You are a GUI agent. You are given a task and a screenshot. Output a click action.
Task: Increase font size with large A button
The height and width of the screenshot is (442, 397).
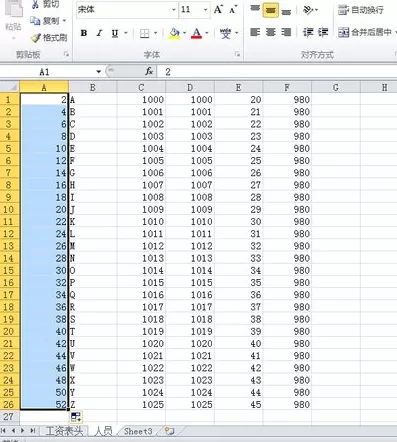218,10
